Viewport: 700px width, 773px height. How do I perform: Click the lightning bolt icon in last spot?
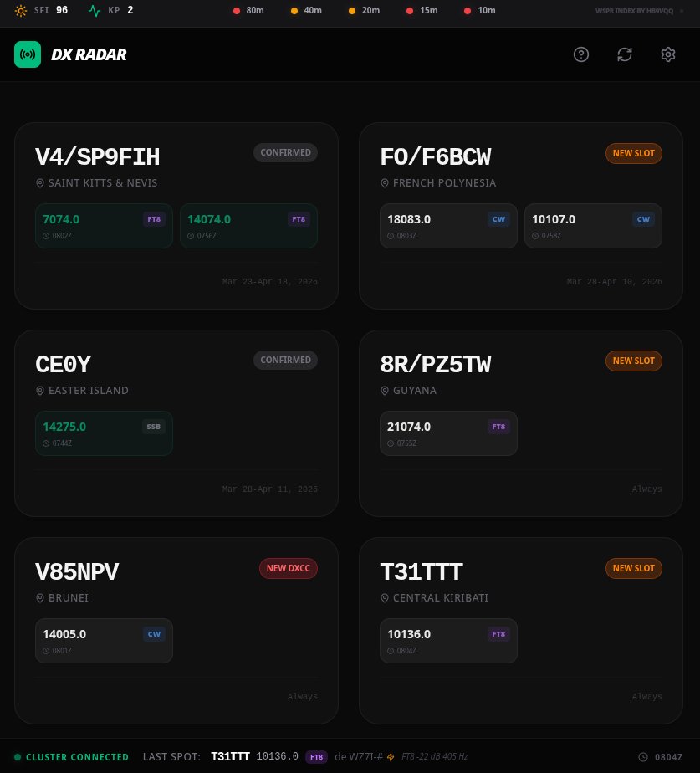click(x=391, y=757)
